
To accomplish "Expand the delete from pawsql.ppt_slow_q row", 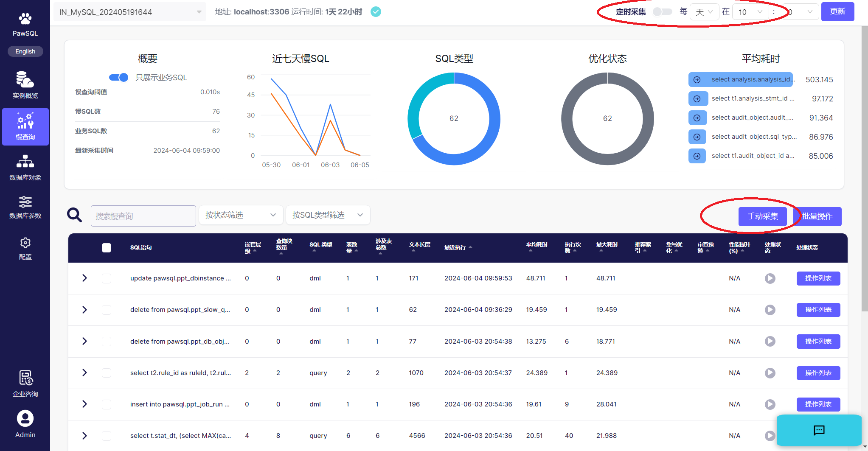I will 84,310.
